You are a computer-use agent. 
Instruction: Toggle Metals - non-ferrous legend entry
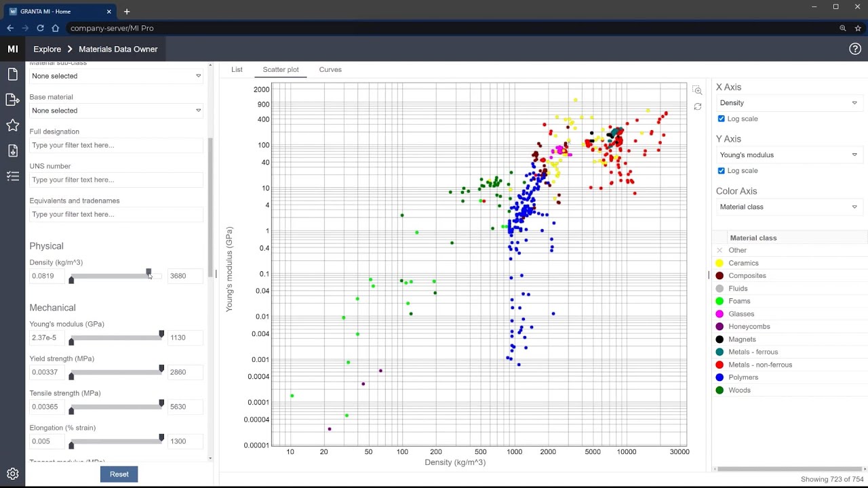760,365
